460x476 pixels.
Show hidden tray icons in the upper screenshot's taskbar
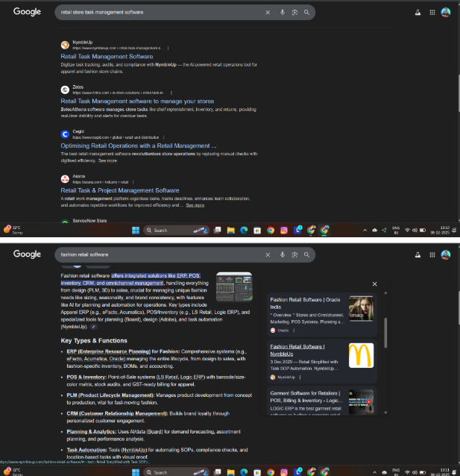(365, 231)
